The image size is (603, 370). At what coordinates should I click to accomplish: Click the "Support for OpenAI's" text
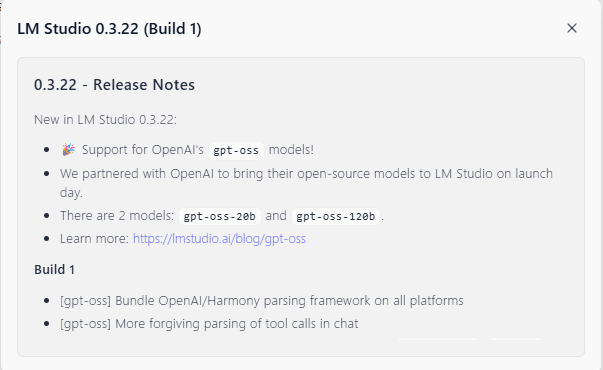click(143, 150)
